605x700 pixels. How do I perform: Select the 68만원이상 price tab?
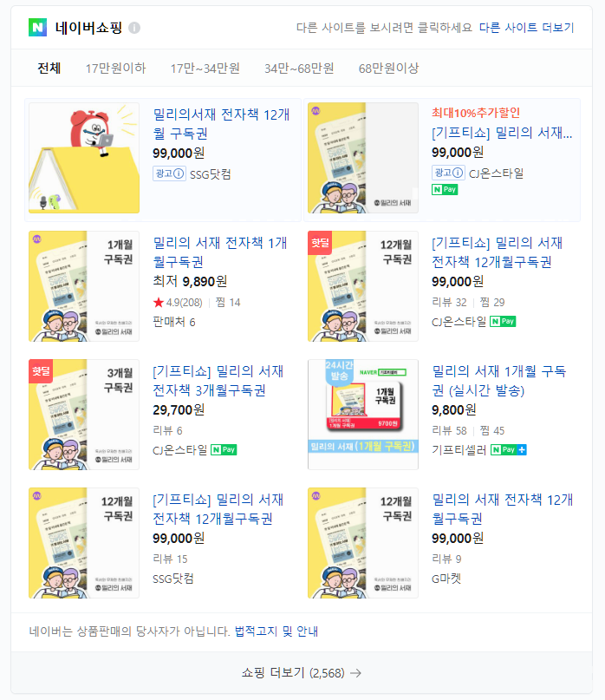(x=388, y=69)
